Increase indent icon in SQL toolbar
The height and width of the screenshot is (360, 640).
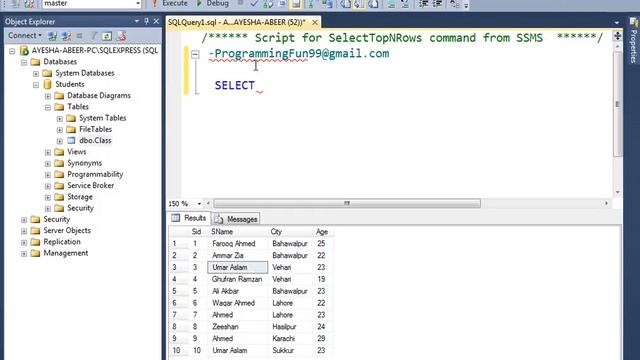(x=437, y=4)
